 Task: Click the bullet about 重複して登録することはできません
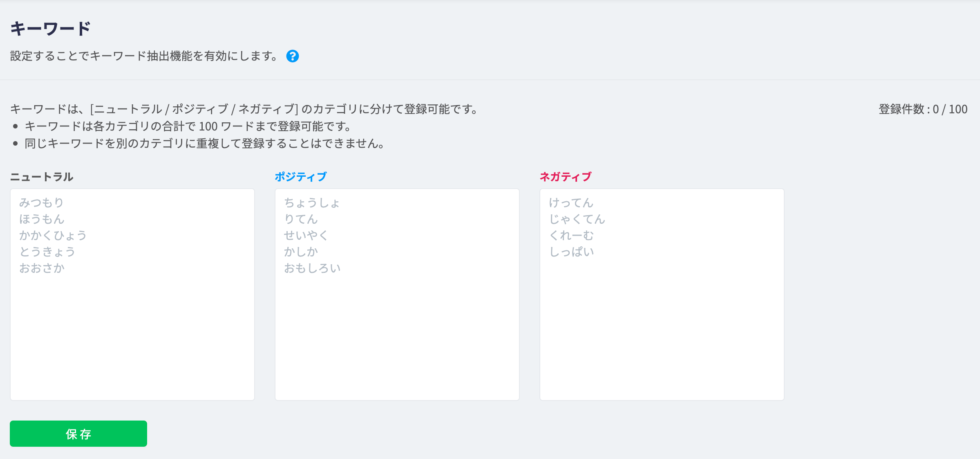coord(205,144)
